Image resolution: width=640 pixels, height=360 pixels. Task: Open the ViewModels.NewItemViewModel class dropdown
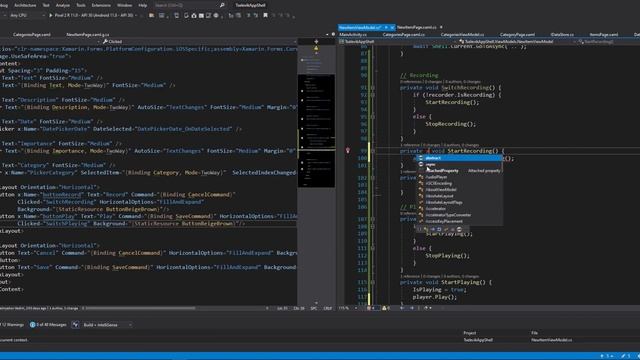pyautogui.click(x=517, y=42)
